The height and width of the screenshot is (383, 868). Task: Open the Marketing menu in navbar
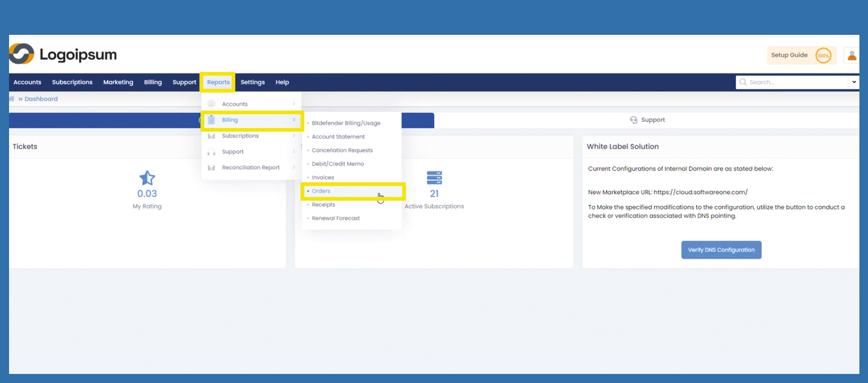tap(118, 82)
